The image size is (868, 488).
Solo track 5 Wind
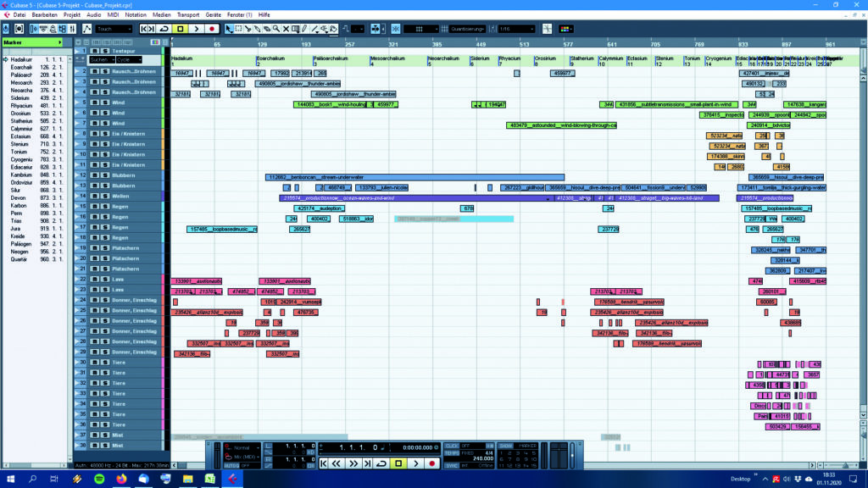coord(104,103)
